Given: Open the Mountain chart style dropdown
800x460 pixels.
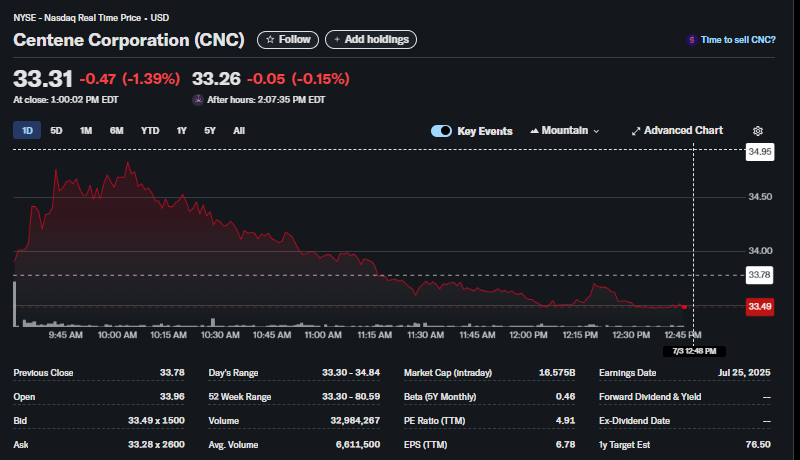Looking at the screenshot, I should click(x=564, y=131).
